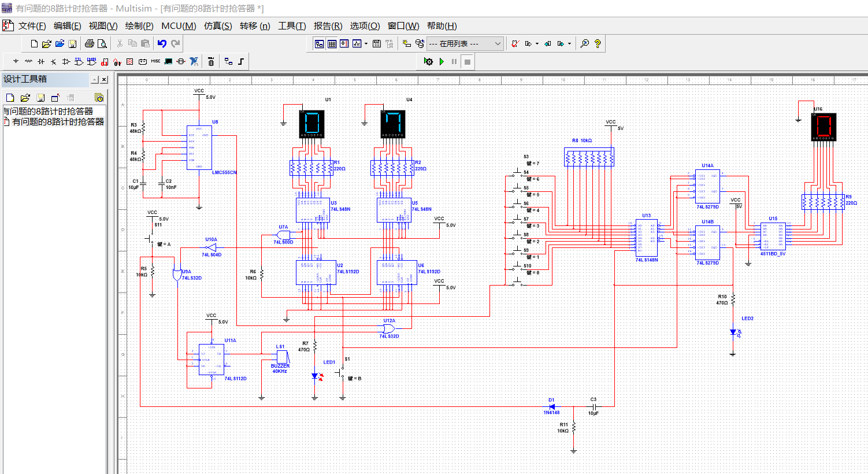Place an indicator component
868x474 pixels.
(x=130, y=61)
